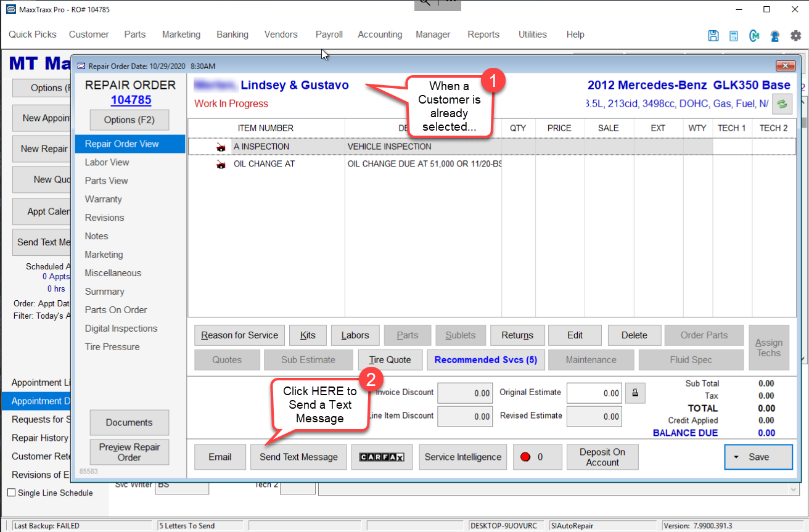The height and width of the screenshot is (532, 809).
Task: Click the Documents button
Action: pyautogui.click(x=129, y=423)
